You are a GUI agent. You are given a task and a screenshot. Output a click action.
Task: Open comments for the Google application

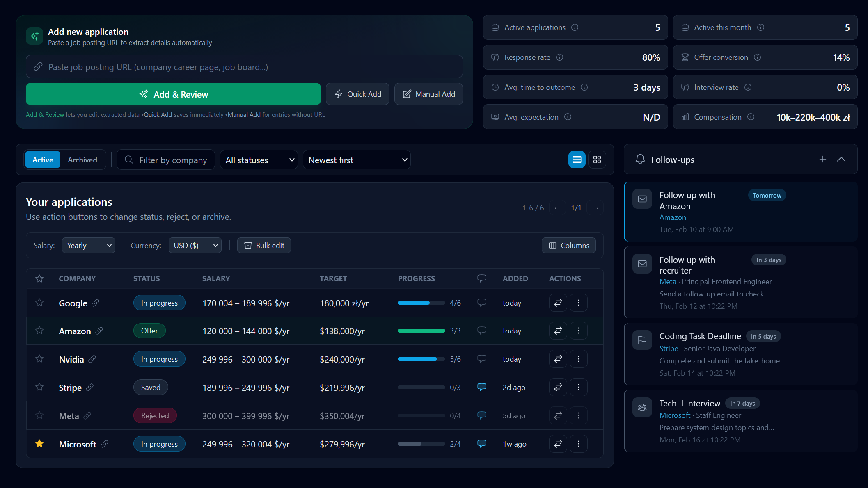click(481, 303)
